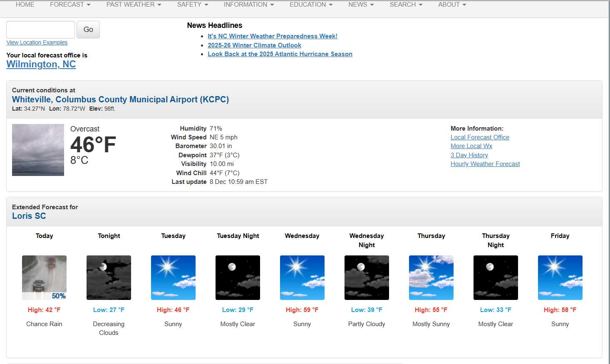This screenshot has width=610, height=364.
Task: Click Tonight's Decreasing Clouds forecast icon
Action: point(109,277)
